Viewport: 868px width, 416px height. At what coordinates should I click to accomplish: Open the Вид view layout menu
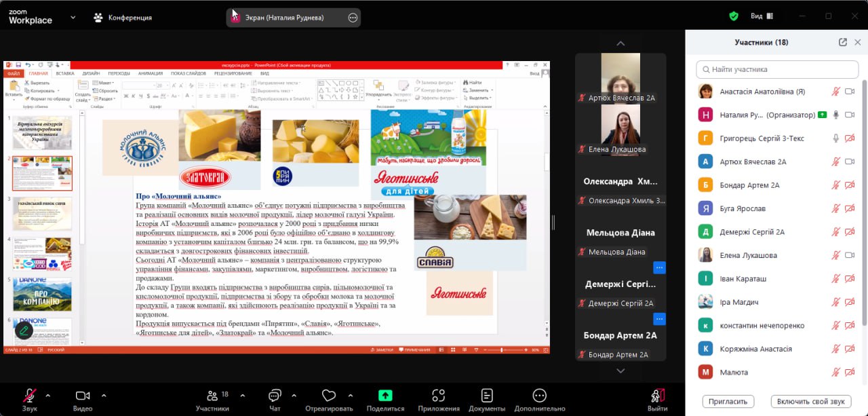pos(761,16)
